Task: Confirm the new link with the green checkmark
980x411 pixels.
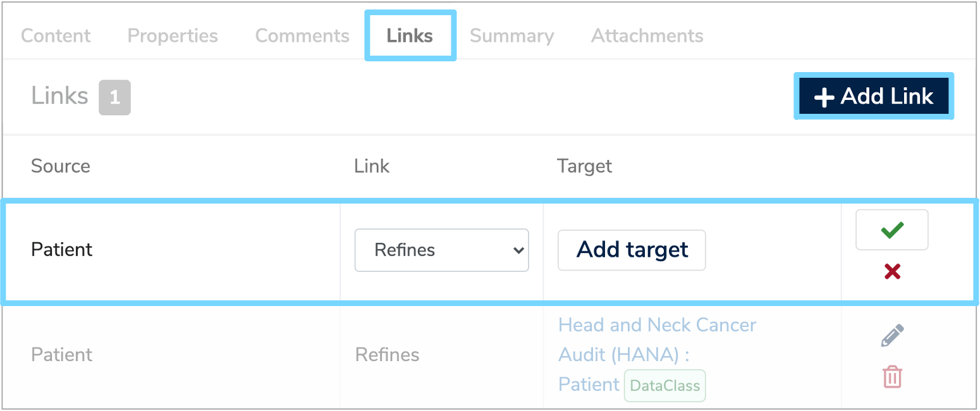Action: (891, 230)
